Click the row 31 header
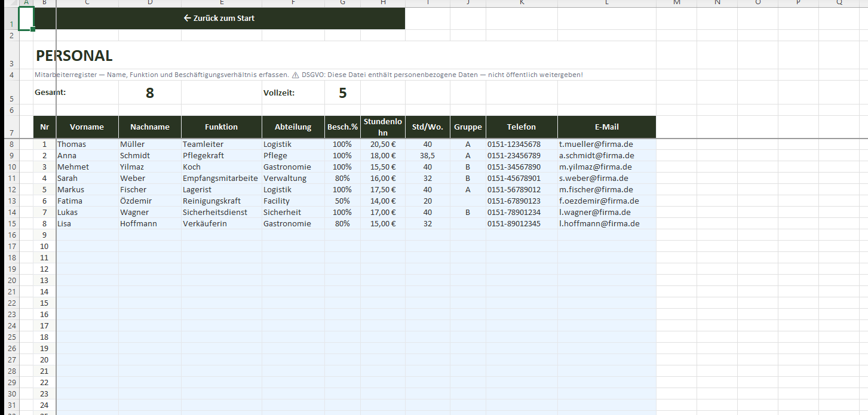The height and width of the screenshot is (415, 868). 10,405
